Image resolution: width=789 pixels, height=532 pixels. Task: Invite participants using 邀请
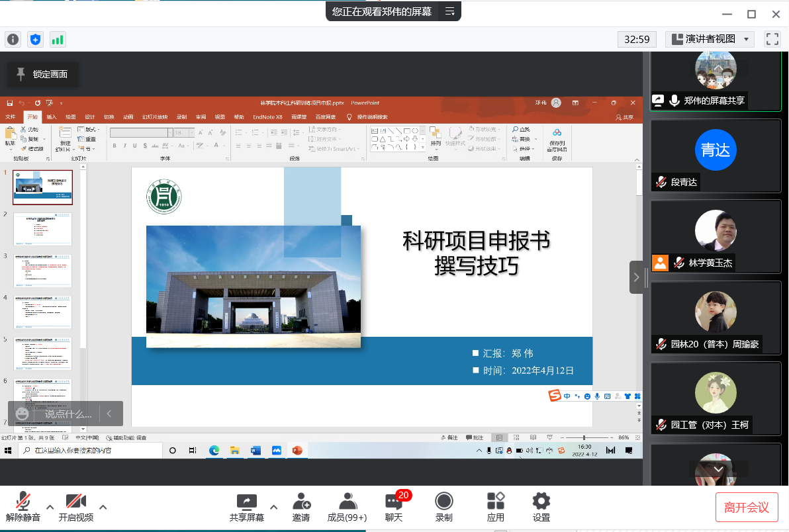coord(301,507)
